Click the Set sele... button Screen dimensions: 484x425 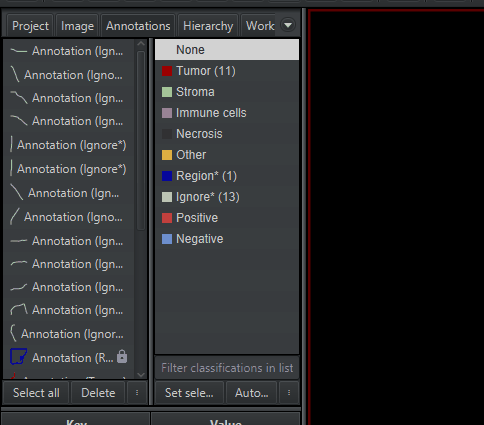(189, 393)
